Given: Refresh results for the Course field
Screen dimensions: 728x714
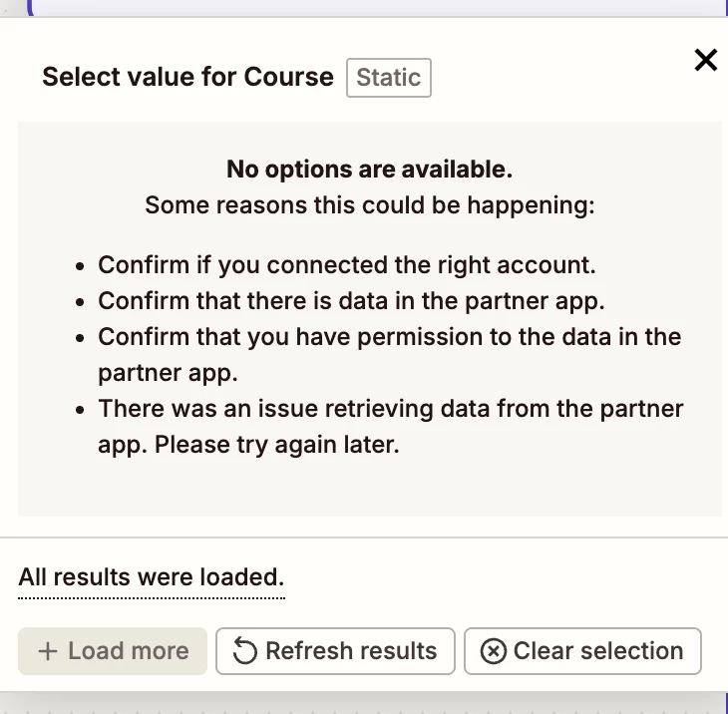Looking at the screenshot, I should [335, 651].
